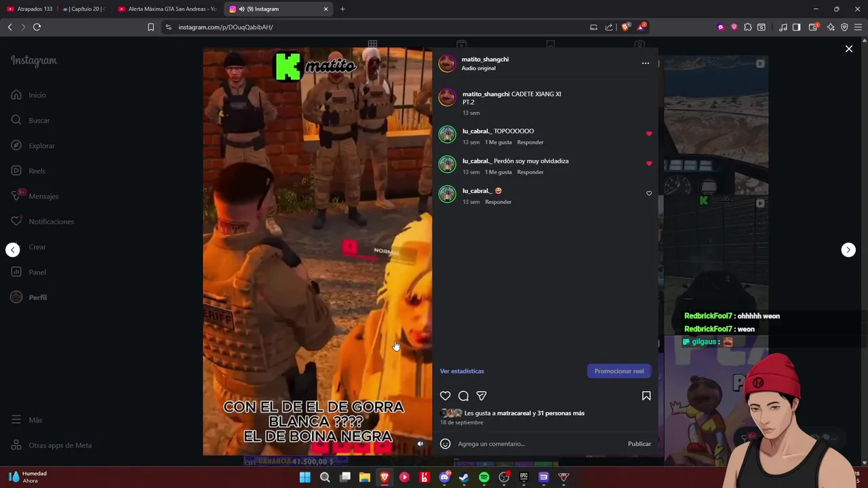Image resolution: width=868 pixels, height=488 pixels.
Task: Open matracareal from the likes line
Action: pyautogui.click(x=514, y=413)
